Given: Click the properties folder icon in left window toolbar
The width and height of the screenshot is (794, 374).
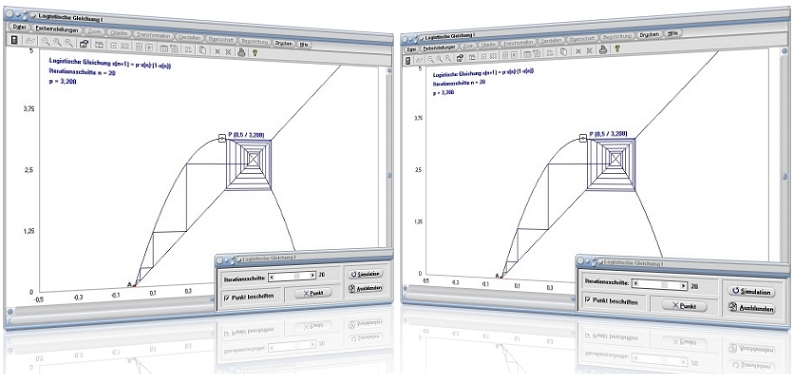Looking at the screenshot, I should (x=84, y=44).
